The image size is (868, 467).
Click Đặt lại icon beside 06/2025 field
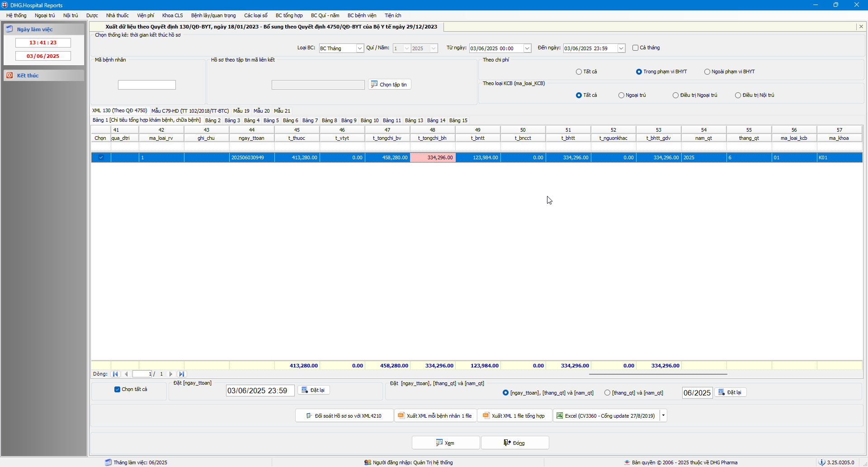point(722,392)
